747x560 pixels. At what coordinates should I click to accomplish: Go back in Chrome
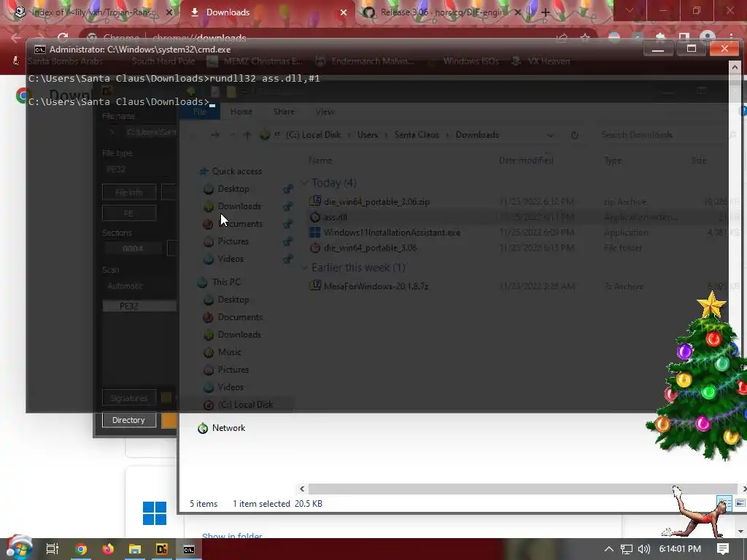coord(16,38)
